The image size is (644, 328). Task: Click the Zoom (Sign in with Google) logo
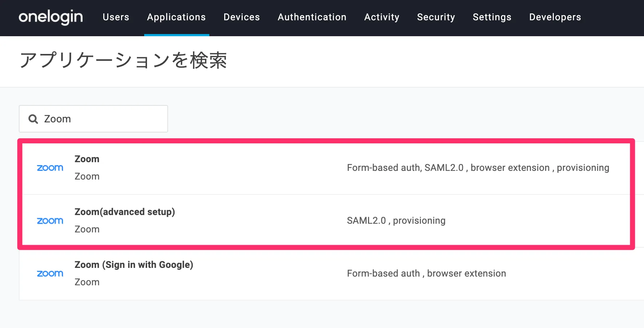point(50,274)
